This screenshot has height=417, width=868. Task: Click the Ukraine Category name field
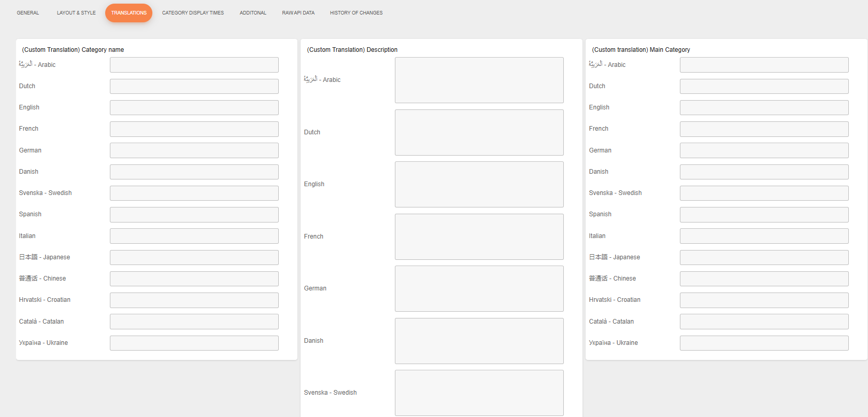point(194,343)
